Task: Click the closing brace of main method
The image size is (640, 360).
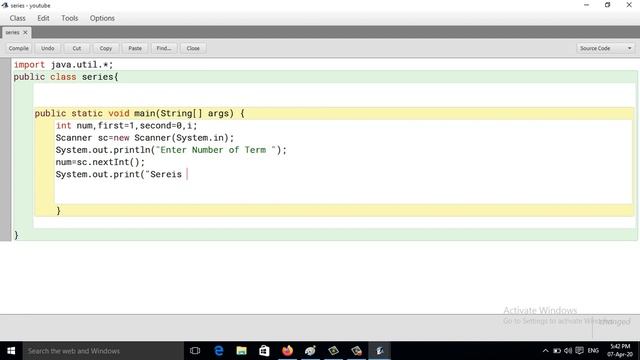Action: tap(58, 211)
